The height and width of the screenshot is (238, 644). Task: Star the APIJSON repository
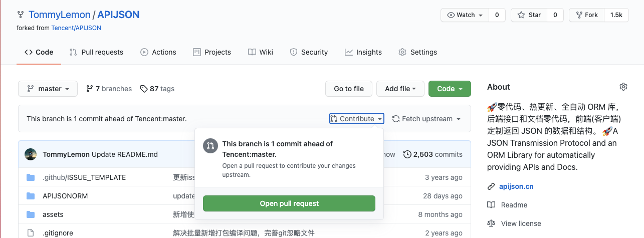point(529,15)
